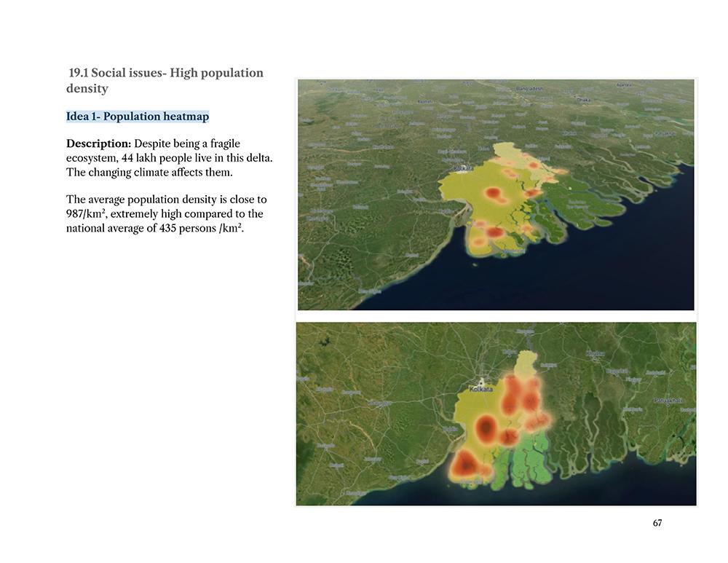Select the highlighted 'Idea 1- Population heatmap' heading
The width and height of the screenshot is (728, 563).
pos(138,116)
